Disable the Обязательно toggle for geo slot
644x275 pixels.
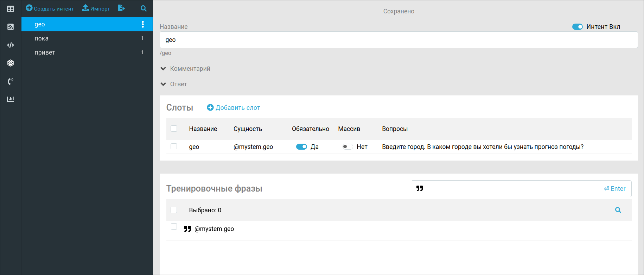coord(301,147)
